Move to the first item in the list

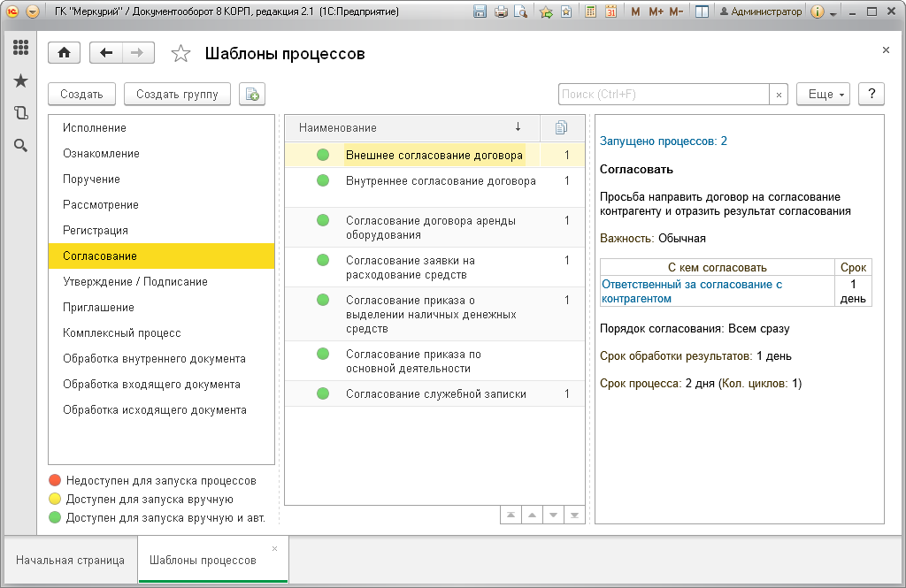coord(511,515)
